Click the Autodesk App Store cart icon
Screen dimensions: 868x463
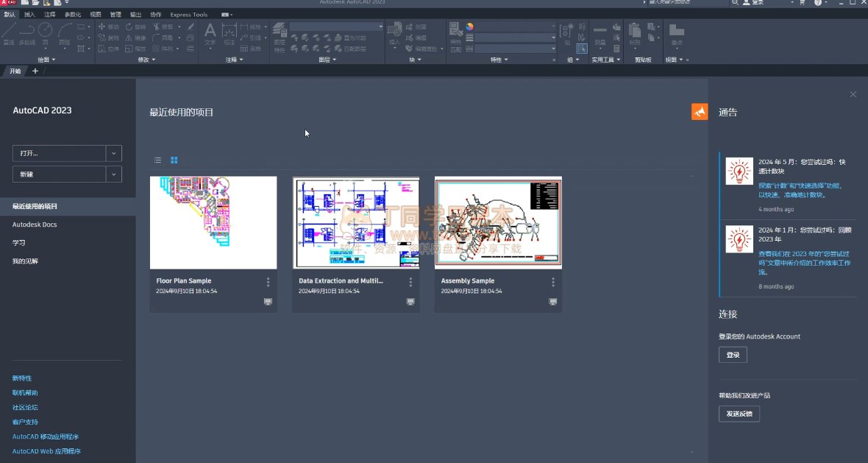point(802,3)
